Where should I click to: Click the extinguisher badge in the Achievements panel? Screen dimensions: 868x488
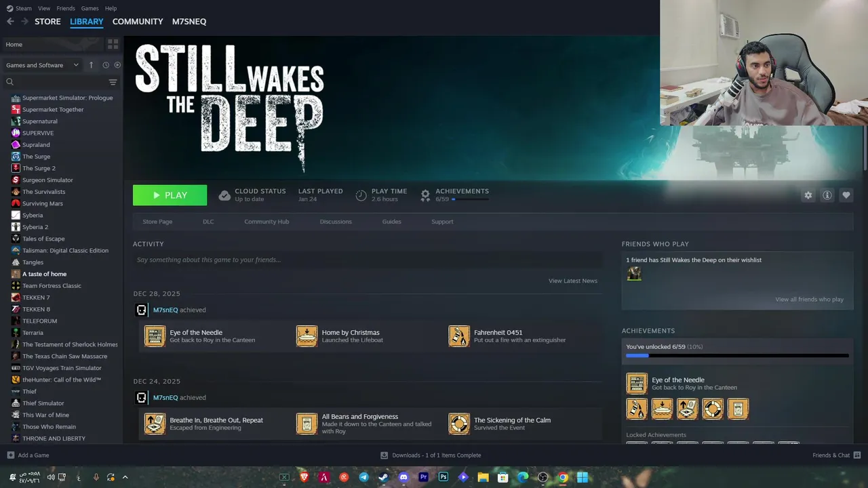click(x=637, y=409)
